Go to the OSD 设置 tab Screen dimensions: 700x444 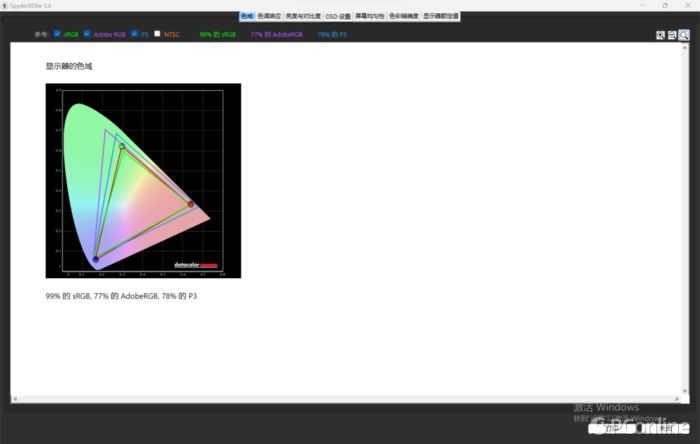338,17
